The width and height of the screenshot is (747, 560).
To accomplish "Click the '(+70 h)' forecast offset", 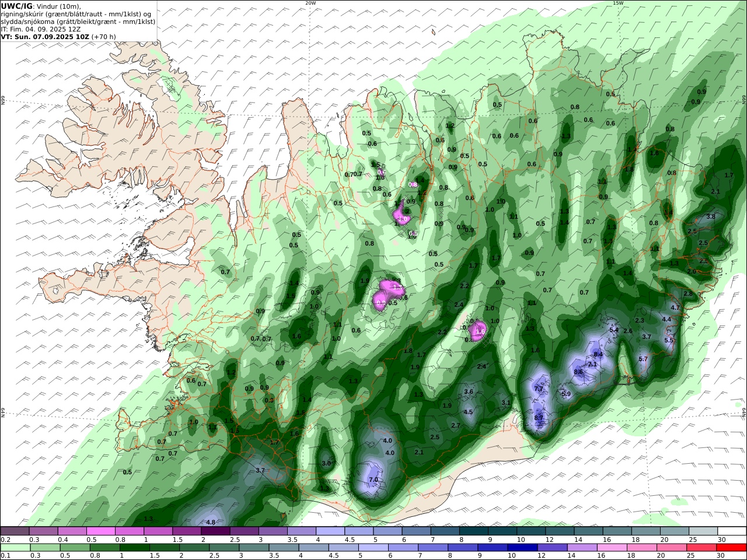I will (x=104, y=36).
